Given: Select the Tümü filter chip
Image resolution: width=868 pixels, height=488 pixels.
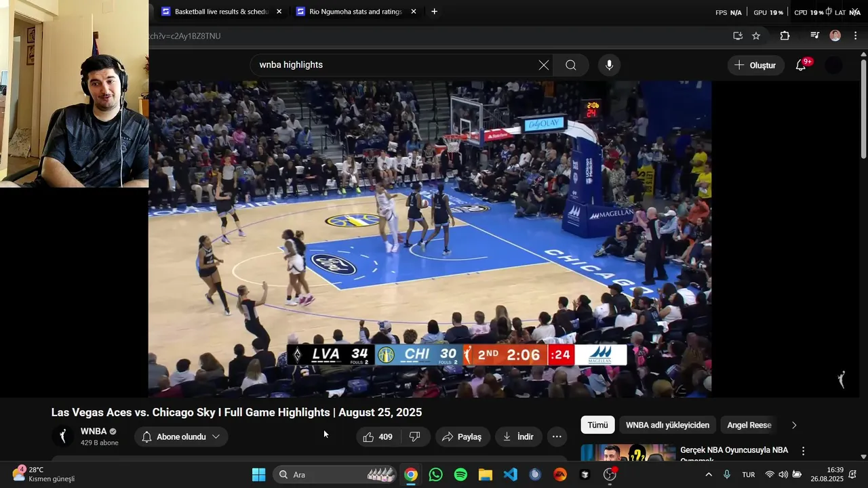Looking at the screenshot, I should click(597, 425).
